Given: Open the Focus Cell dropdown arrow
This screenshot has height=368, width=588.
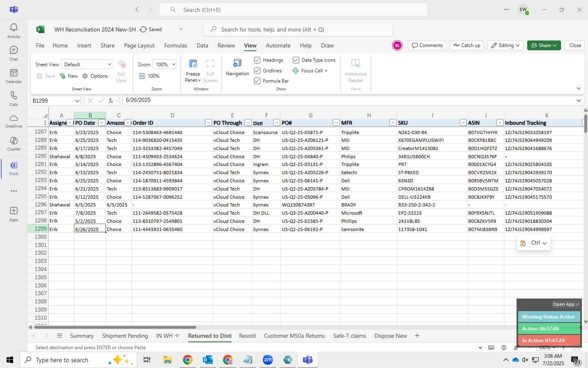Looking at the screenshot, I should point(326,71).
